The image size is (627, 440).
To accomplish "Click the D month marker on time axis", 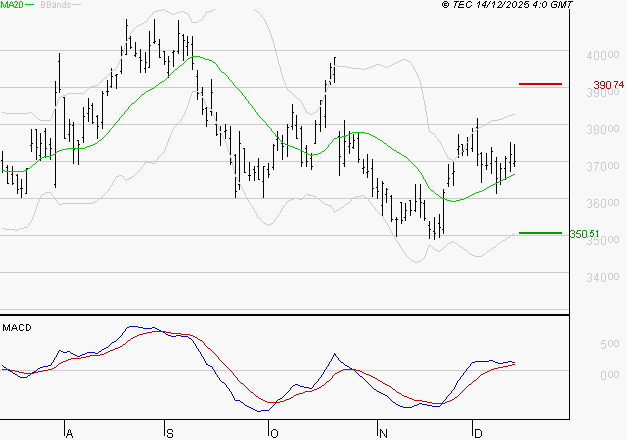I will pos(478,434).
